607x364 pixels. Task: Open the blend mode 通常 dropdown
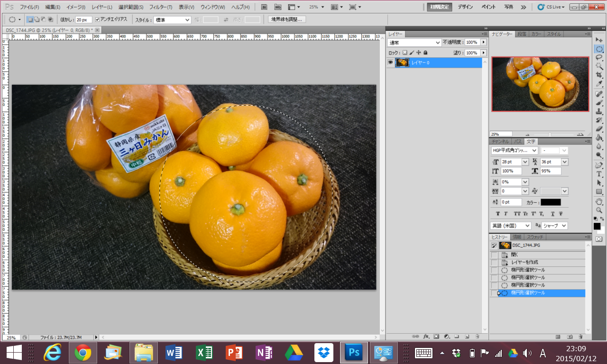tap(414, 43)
